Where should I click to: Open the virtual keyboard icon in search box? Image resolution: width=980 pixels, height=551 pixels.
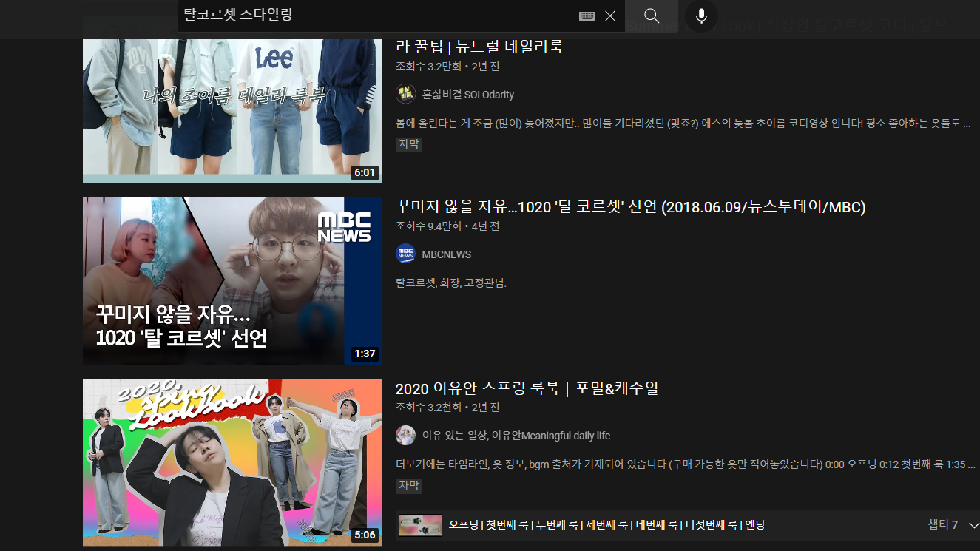point(587,16)
